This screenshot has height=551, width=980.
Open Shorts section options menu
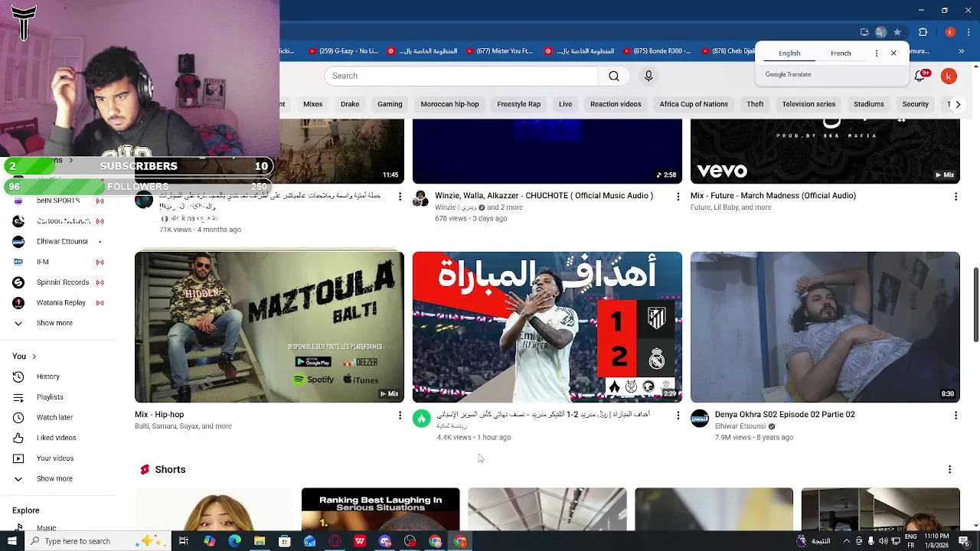[x=949, y=469]
